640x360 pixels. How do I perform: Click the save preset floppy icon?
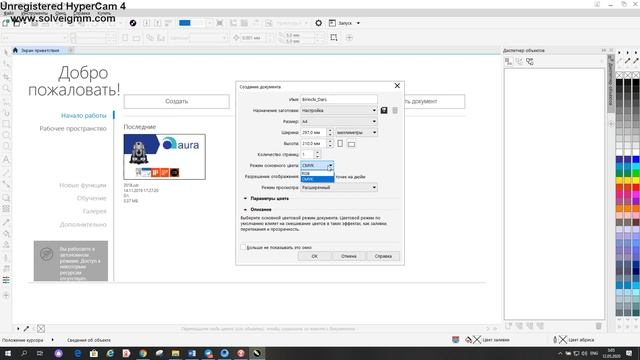point(384,110)
